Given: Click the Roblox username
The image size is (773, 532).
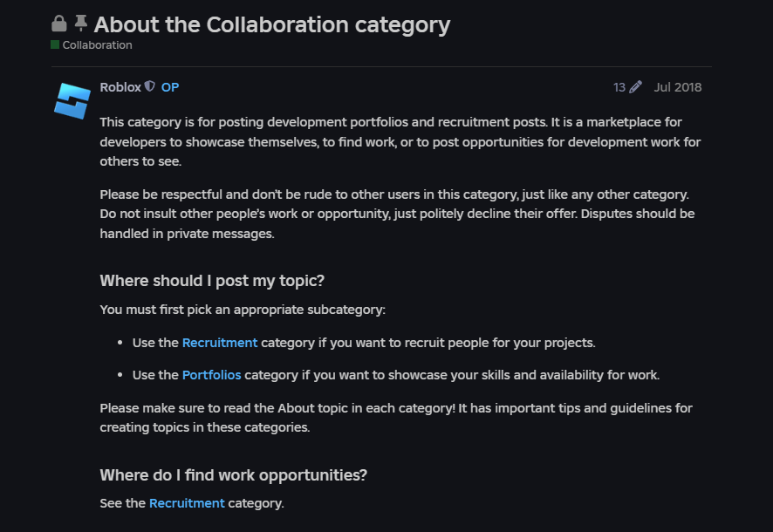Looking at the screenshot, I should coord(120,87).
